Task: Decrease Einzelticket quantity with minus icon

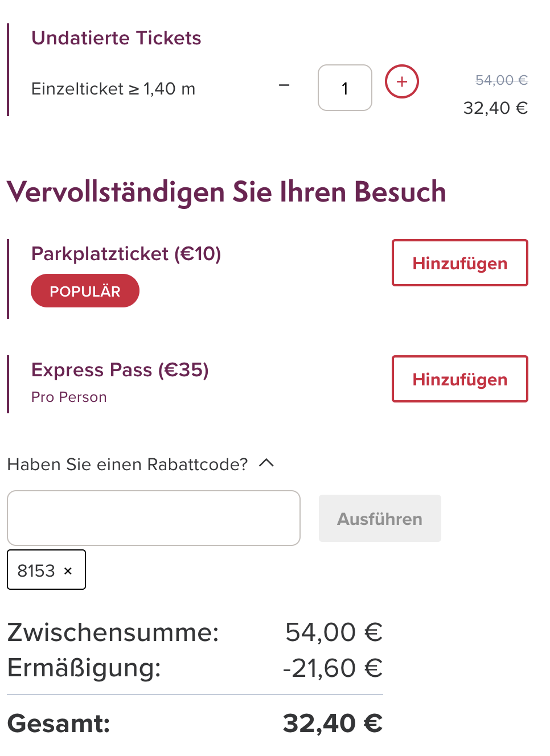Action: pos(284,85)
